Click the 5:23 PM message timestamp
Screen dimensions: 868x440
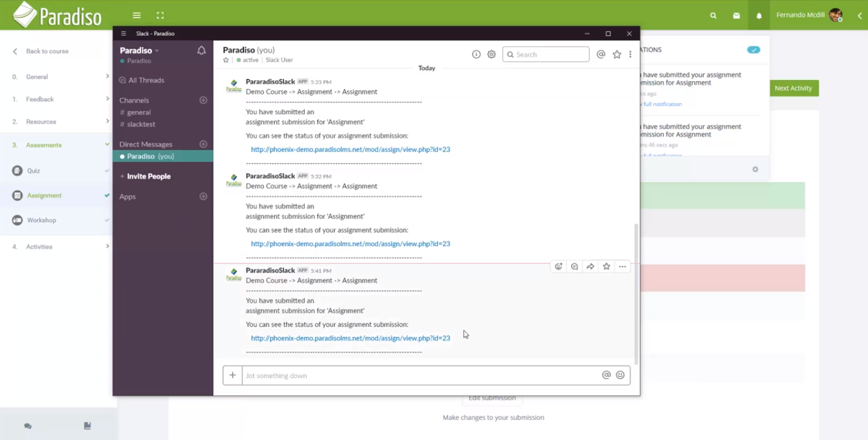[321, 82]
